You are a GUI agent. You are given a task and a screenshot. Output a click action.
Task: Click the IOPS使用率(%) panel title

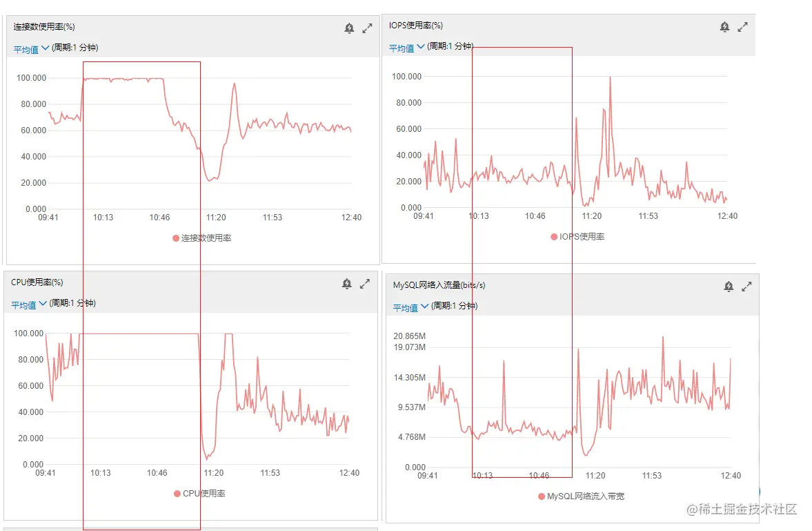click(416, 26)
